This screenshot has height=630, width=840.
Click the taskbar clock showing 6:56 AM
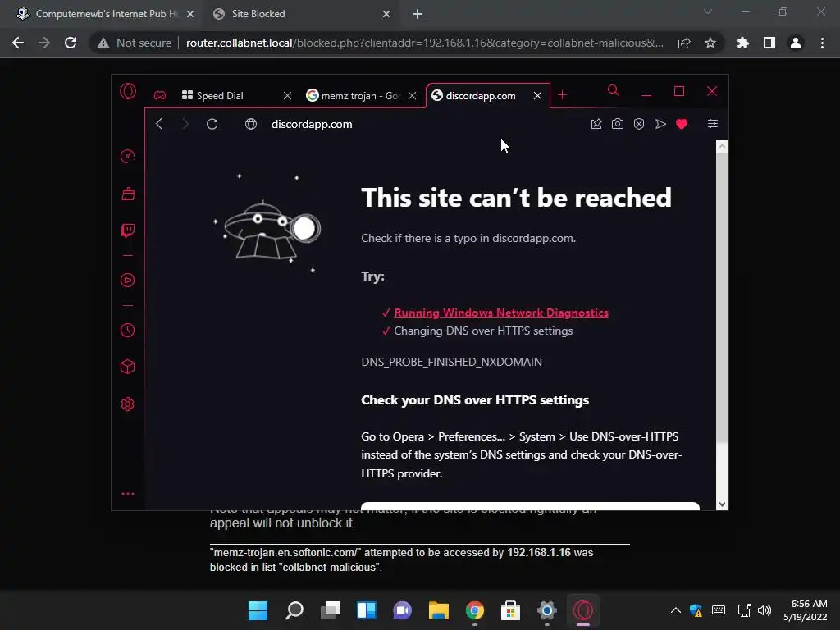coord(806,610)
